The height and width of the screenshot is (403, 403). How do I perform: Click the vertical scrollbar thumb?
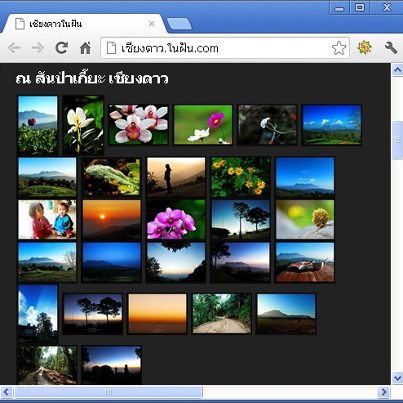397,140
